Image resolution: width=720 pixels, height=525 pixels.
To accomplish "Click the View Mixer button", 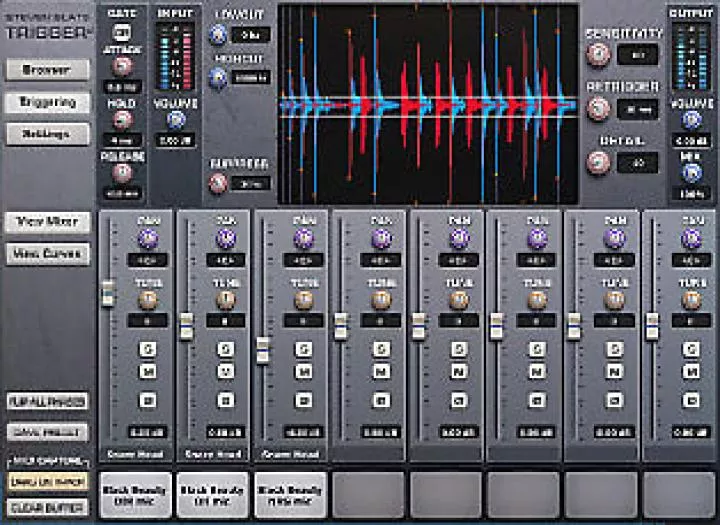I will pos(47,222).
